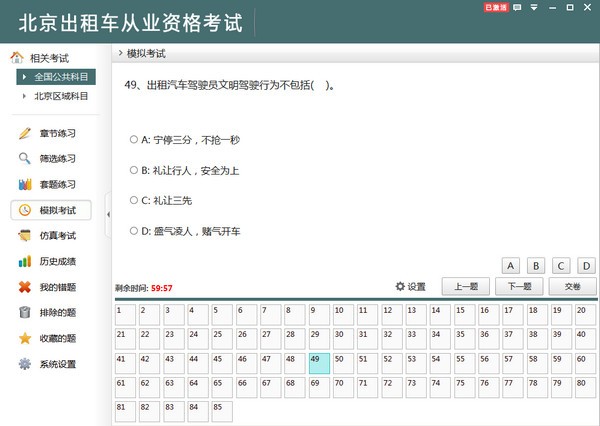Screen dimensions: 600x426
Task: Open 套题练习 menu item
Action: pos(58,184)
